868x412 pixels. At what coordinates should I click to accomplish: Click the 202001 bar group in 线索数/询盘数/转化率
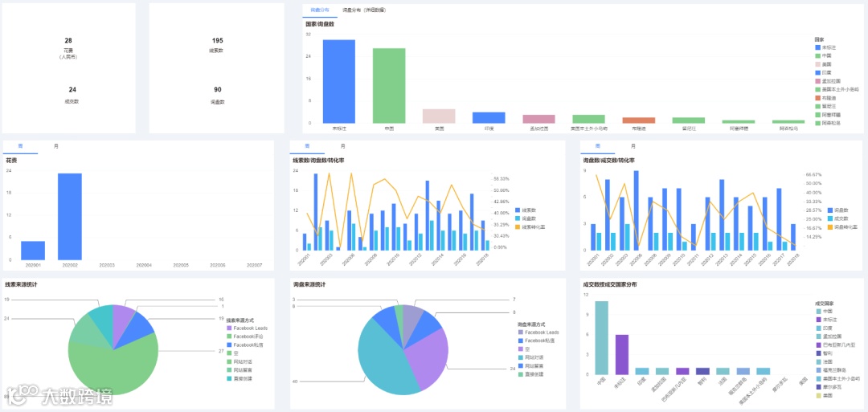(x=307, y=243)
